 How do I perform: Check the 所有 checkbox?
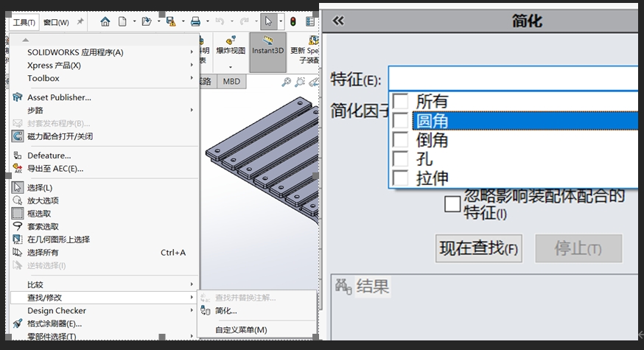pyautogui.click(x=400, y=101)
